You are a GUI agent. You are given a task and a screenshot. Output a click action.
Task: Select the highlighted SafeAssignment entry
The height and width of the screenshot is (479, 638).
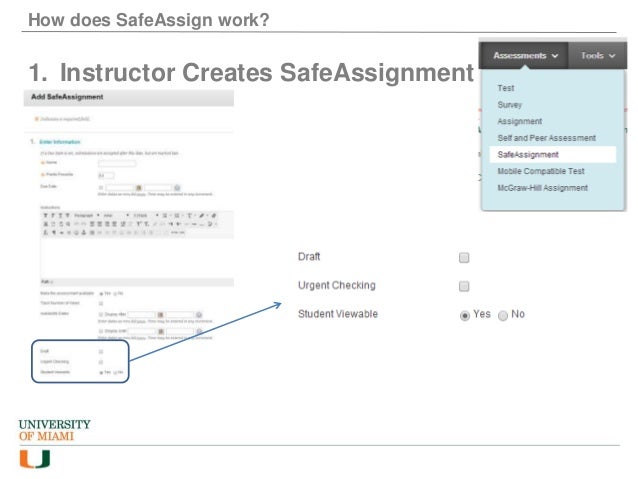(x=553, y=155)
